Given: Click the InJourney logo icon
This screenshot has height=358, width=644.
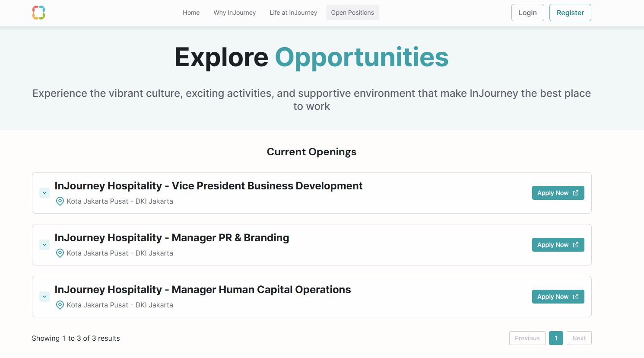Looking at the screenshot, I should [38, 13].
